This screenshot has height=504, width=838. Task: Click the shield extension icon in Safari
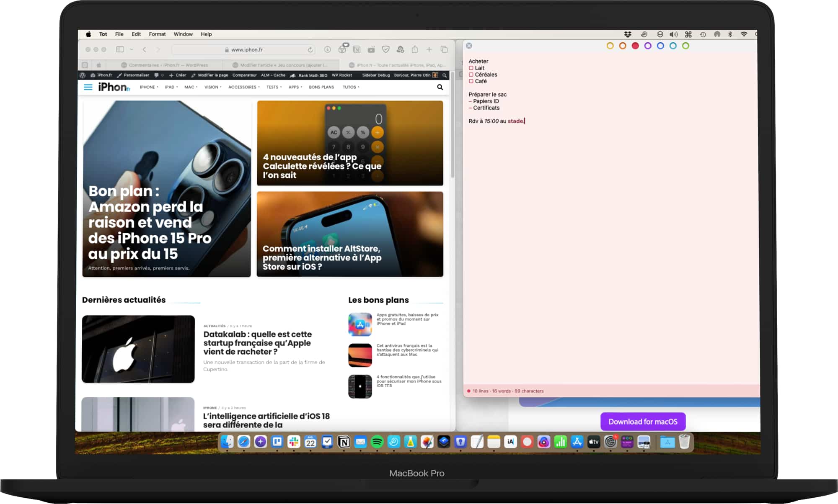386,49
